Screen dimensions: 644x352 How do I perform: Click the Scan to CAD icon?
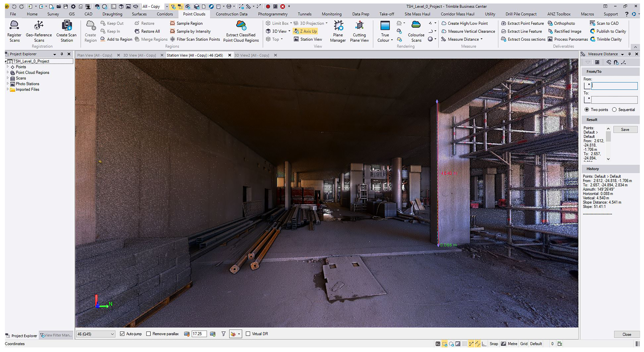pos(592,23)
